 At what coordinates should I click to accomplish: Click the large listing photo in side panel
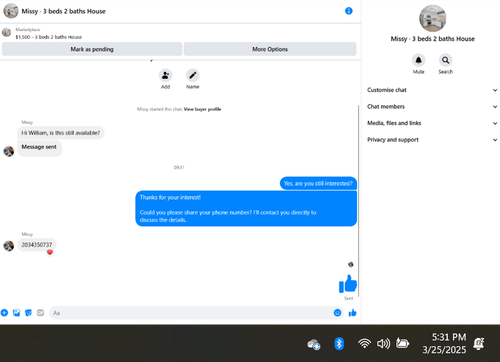click(x=432, y=18)
